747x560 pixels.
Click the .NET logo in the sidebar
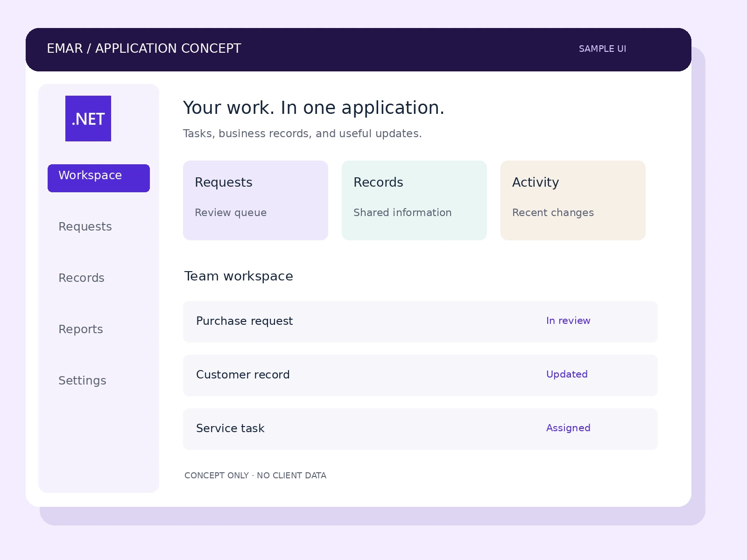[88, 119]
